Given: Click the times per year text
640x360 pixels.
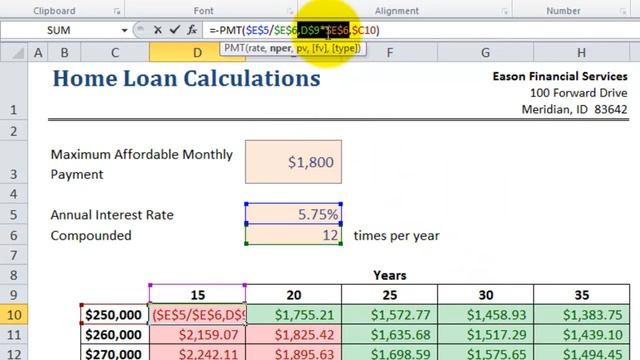Looking at the screenshot, I should 396,236.
